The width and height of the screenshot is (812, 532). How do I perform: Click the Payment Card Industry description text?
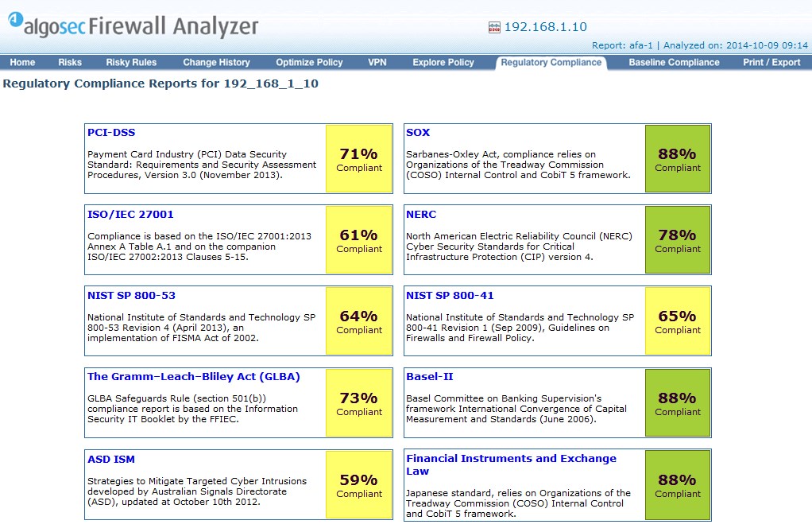[x=202, y=165]
